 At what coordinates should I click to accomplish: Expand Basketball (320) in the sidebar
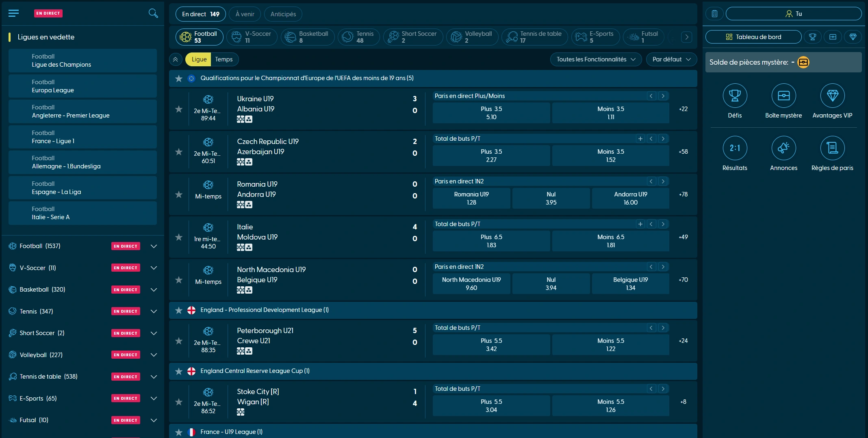tap(154, 290)
